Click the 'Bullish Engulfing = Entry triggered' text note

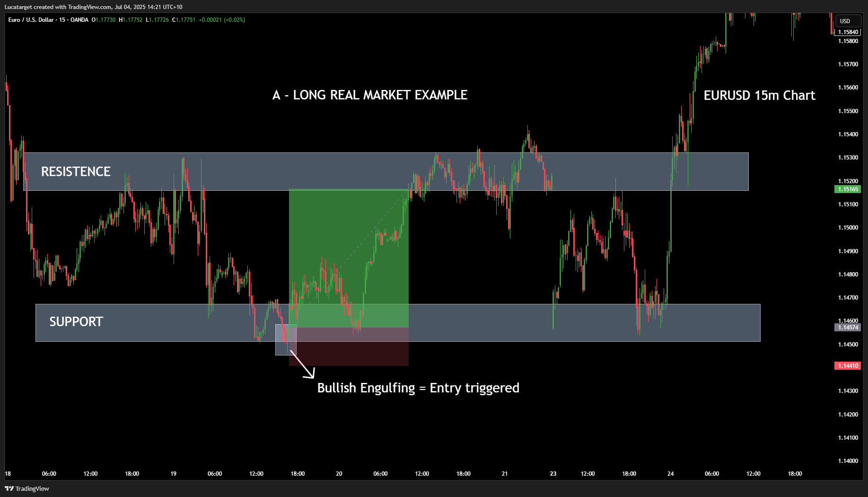(418, 388)
